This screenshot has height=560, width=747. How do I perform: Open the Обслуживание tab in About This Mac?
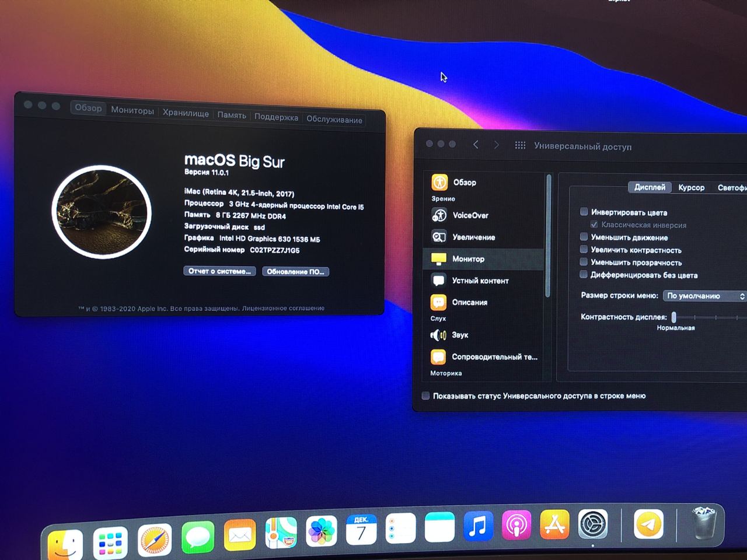coord(334,120)
